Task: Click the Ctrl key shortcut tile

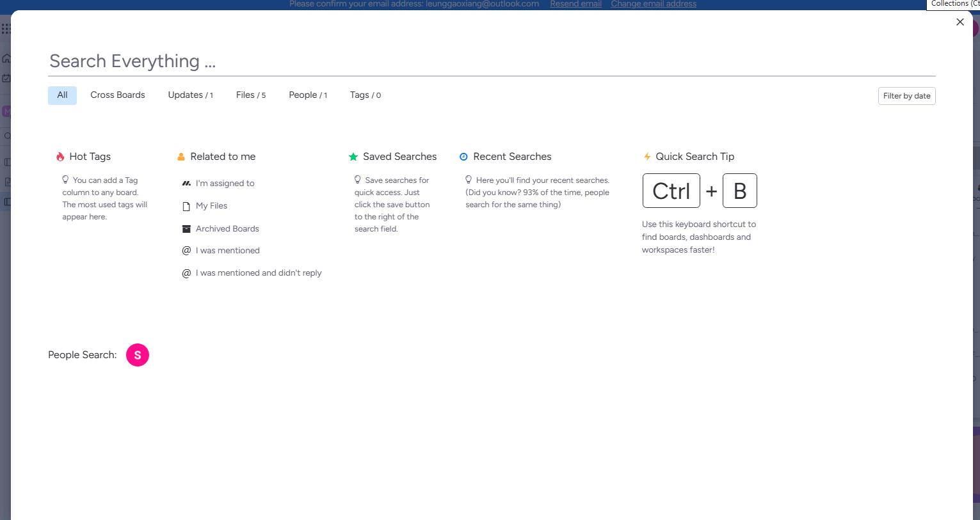Action: point(671,191)
